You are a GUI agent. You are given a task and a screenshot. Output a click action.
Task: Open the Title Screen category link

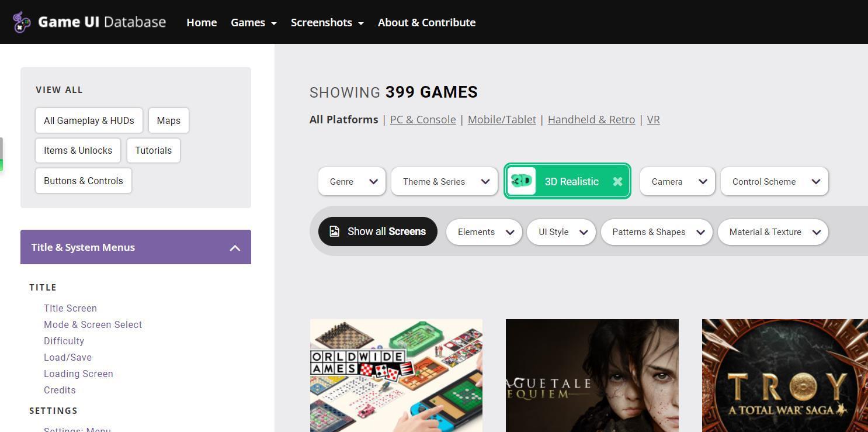point(70,308)
